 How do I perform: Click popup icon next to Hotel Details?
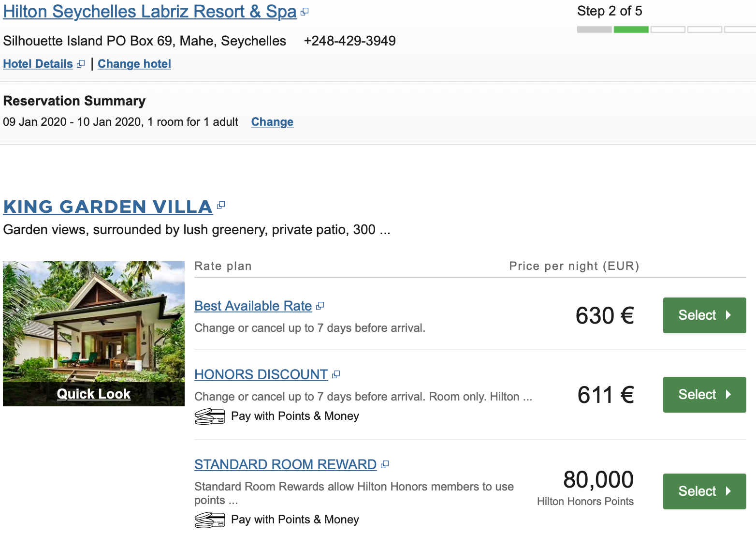[81, 64]
